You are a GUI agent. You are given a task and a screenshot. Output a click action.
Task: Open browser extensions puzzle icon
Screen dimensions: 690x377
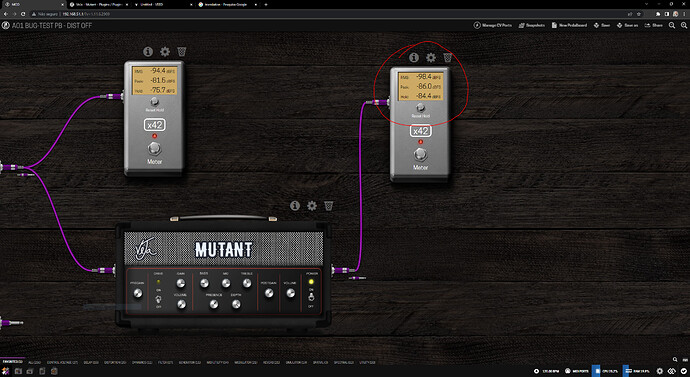click(x=659, y=14)
